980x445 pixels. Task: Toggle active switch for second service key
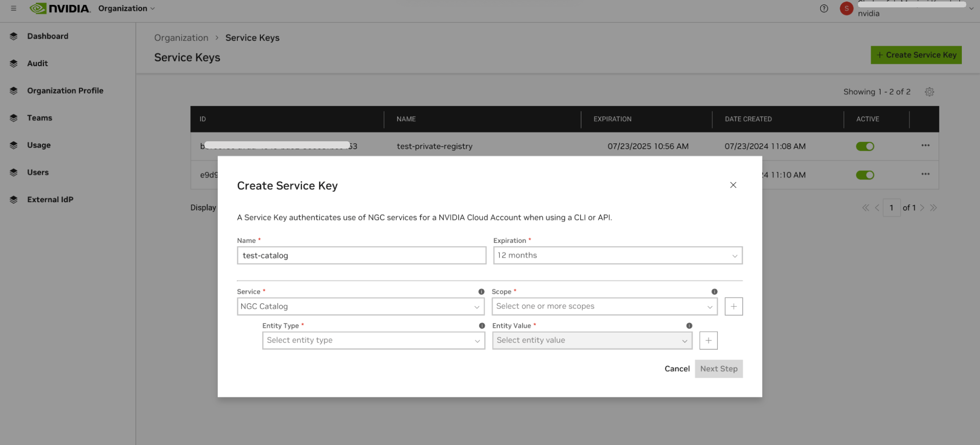(865, 175)
